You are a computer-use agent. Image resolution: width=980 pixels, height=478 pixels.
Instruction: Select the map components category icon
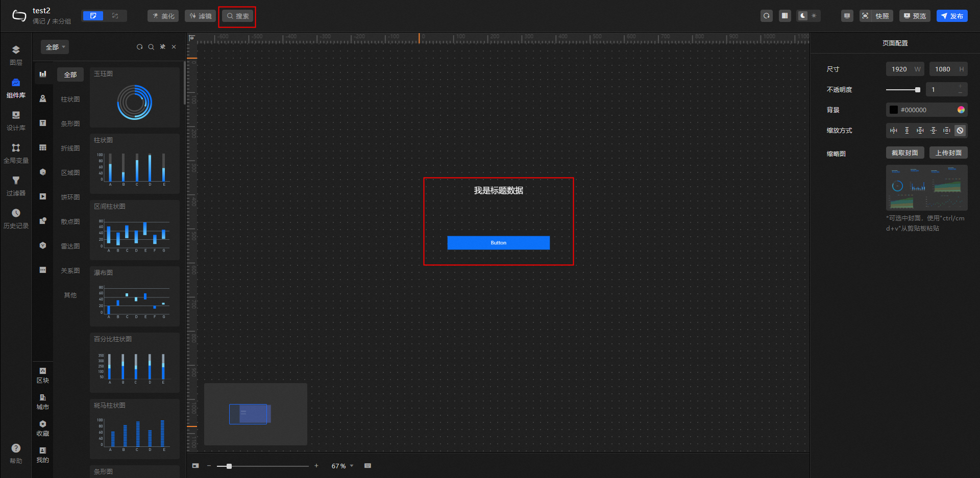(x=43, y=98)
